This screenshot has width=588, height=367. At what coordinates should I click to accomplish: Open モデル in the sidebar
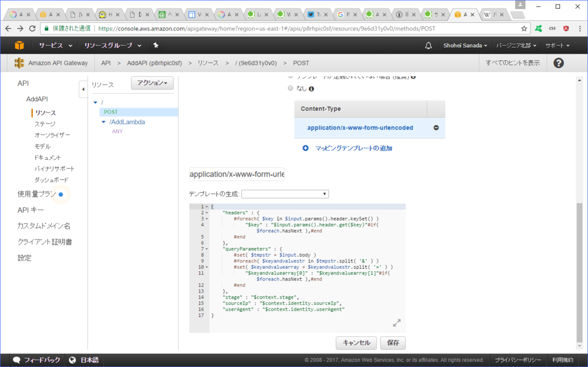coord(42,146)
